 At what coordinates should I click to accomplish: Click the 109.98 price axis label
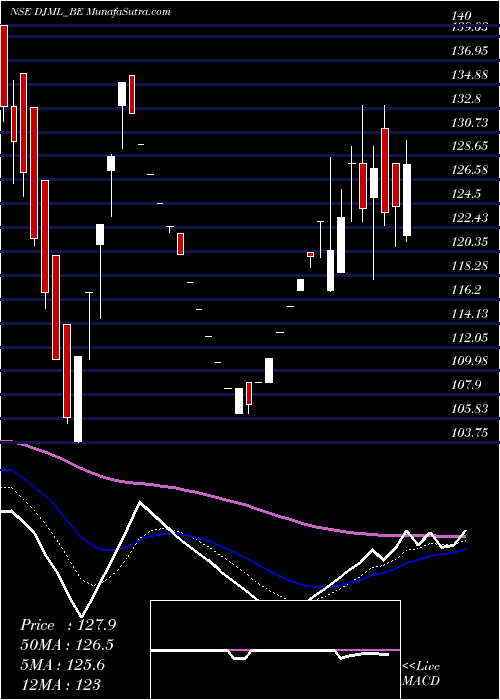(x=469, y=361)
